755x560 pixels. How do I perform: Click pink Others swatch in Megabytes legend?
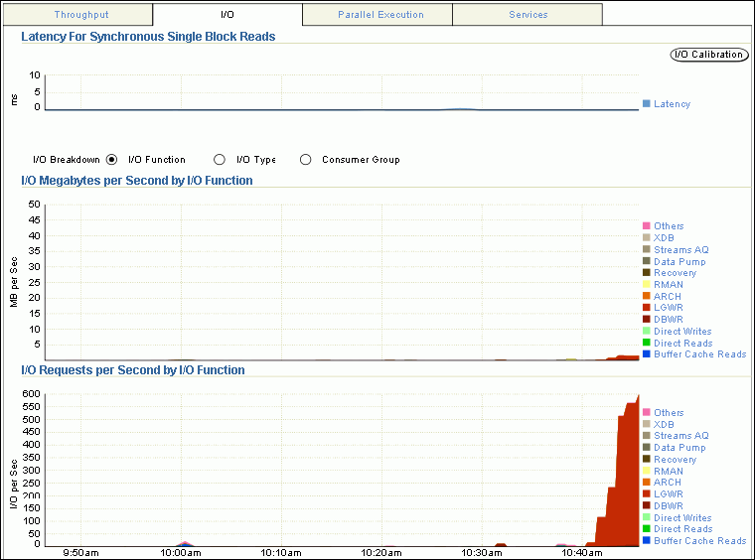coord(647,225)
